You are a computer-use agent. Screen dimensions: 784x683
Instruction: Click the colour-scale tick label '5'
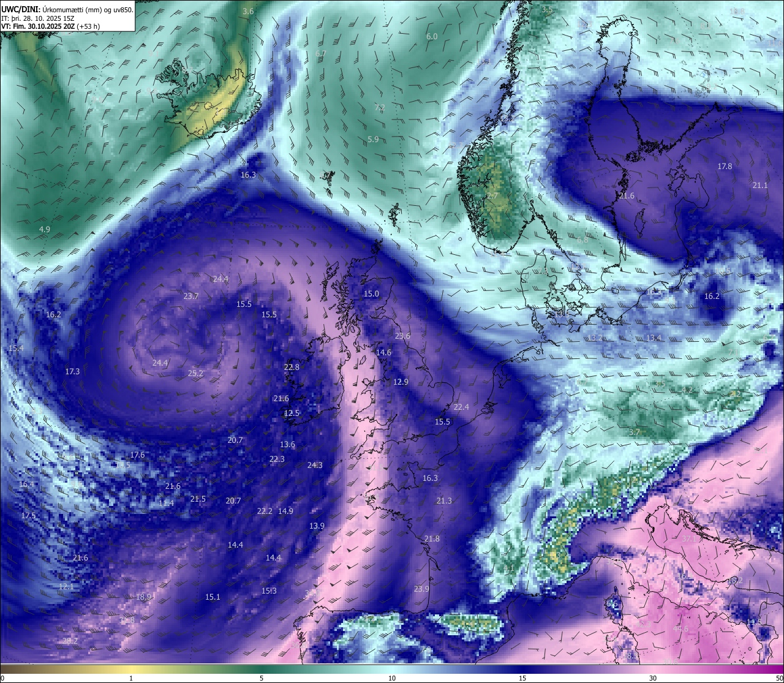click(262, 678)
